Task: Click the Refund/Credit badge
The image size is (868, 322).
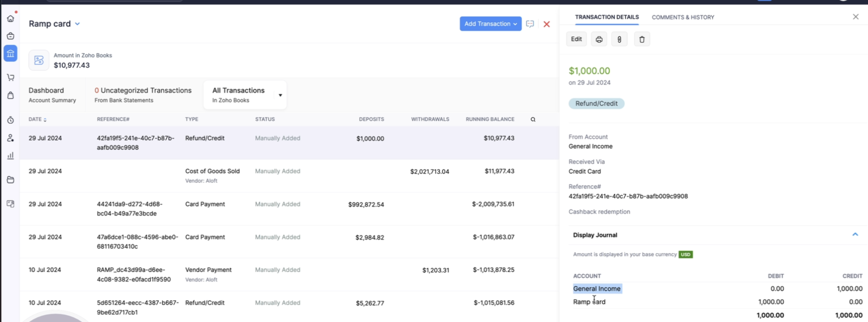Action: pos(596,104)
